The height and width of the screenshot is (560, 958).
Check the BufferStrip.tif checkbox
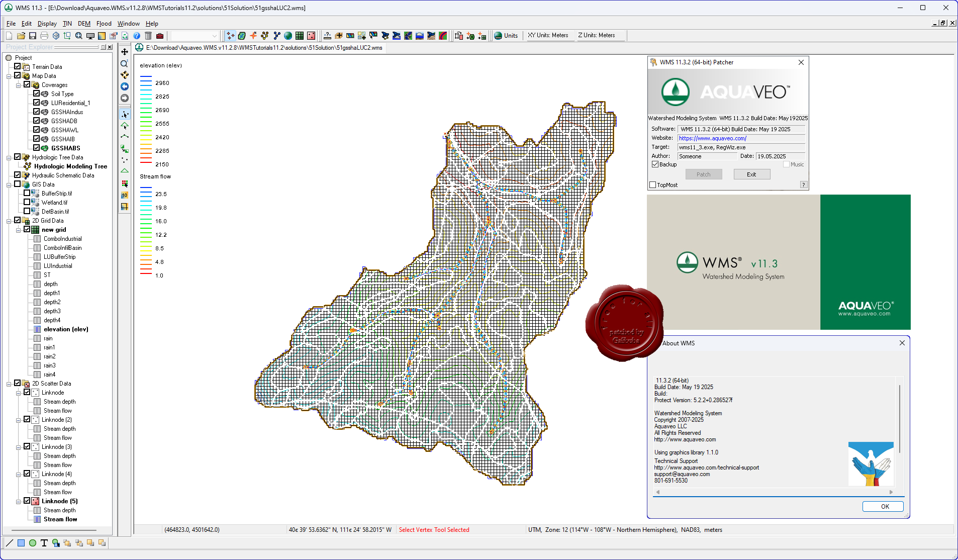27,193
